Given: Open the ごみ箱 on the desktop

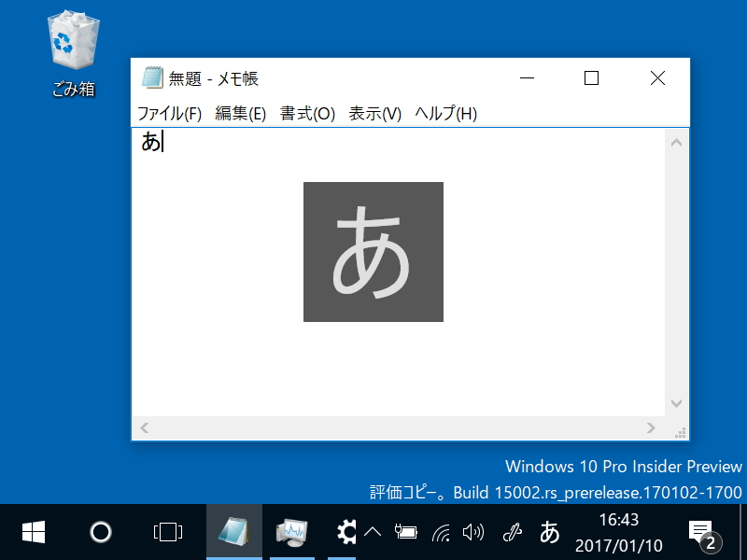Looking at the screenshot, I should [x=72, y=42].
